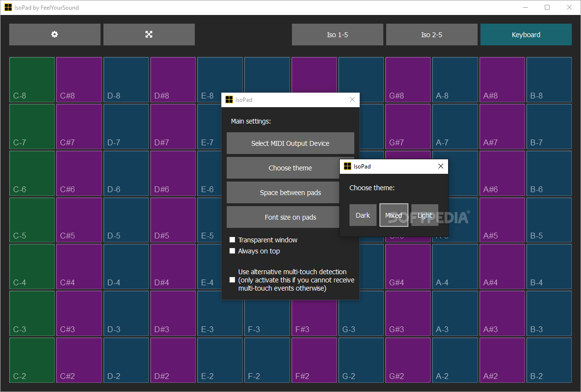Tap the A#3 pad

point(502,314)
